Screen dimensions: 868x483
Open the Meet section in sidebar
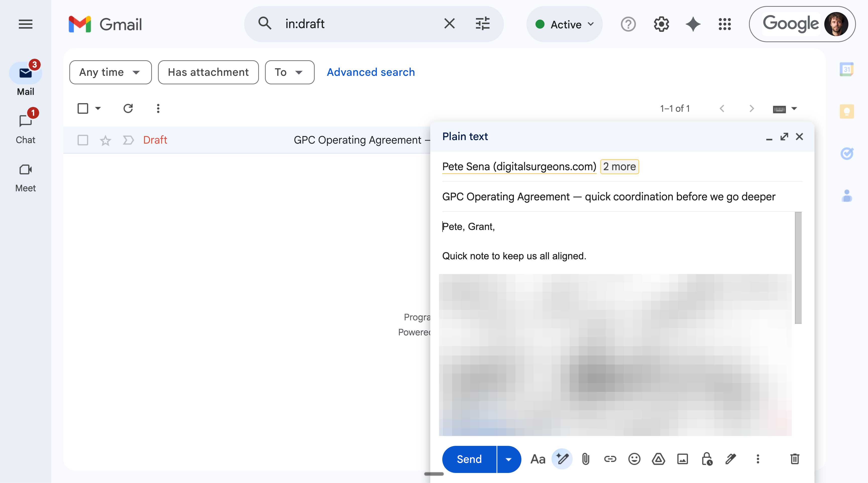(x=26, y=177)
